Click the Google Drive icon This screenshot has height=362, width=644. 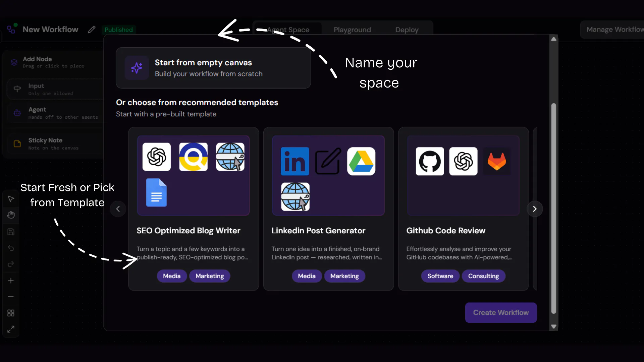tap(361, 161)
